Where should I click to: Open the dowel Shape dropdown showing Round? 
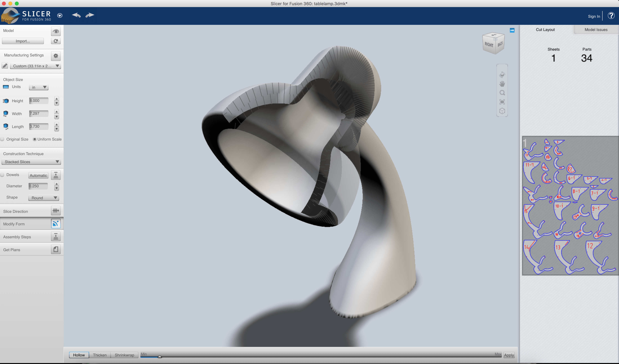[x=43, y=198]
